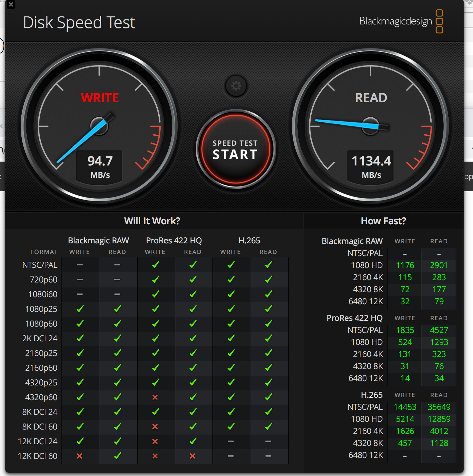473x476 pixels.
Task: Click the "8K DCI 60" format row label
Action: 40,427
